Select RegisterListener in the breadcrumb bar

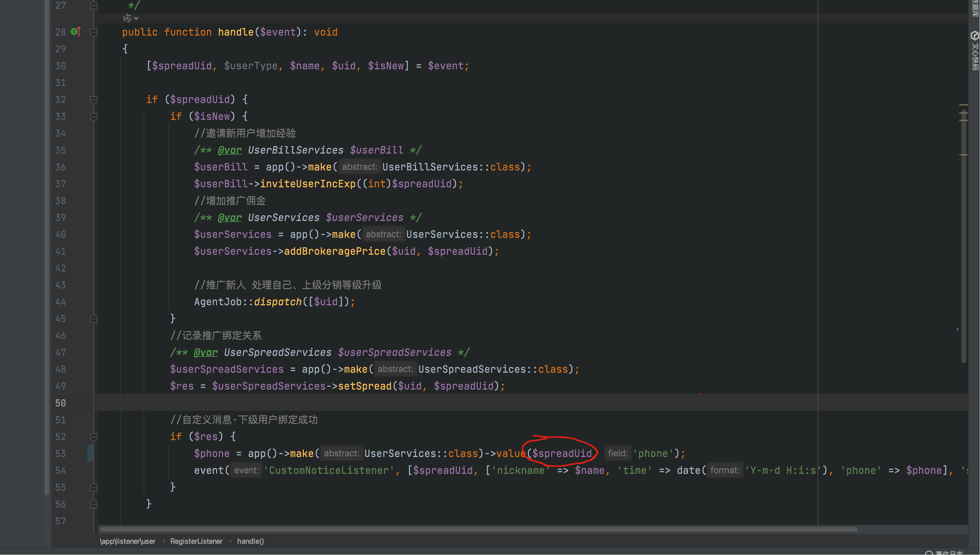(196, 541)
